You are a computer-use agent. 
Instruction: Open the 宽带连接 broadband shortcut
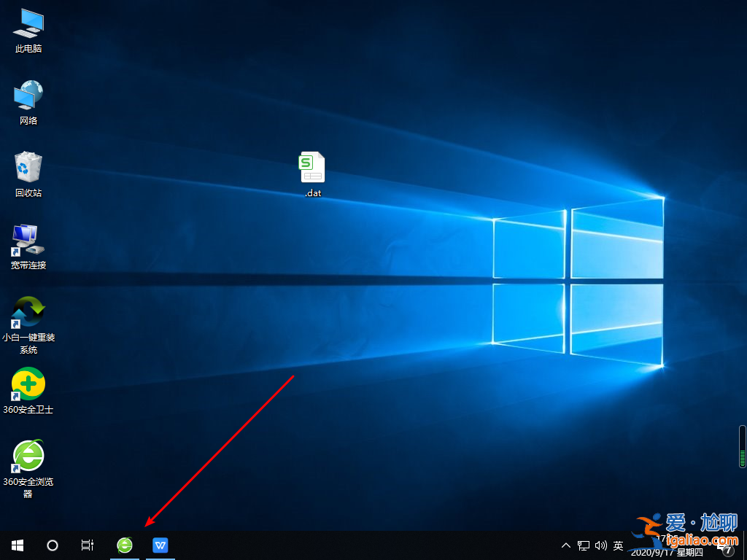28,241
